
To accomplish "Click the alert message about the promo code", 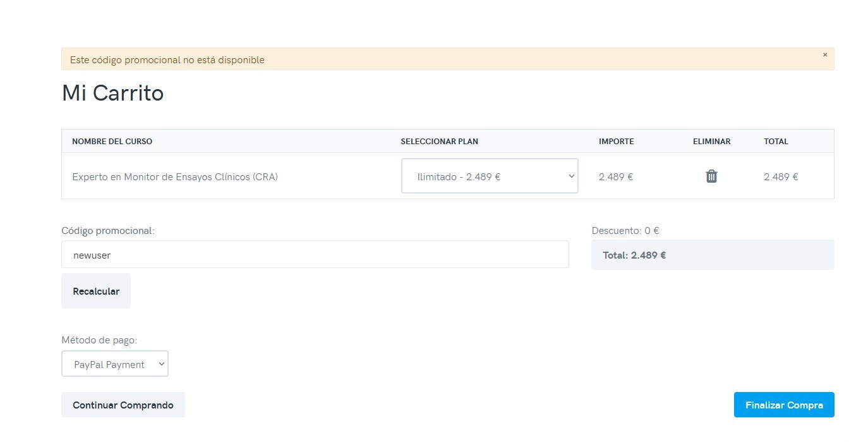I will [167, 60].
